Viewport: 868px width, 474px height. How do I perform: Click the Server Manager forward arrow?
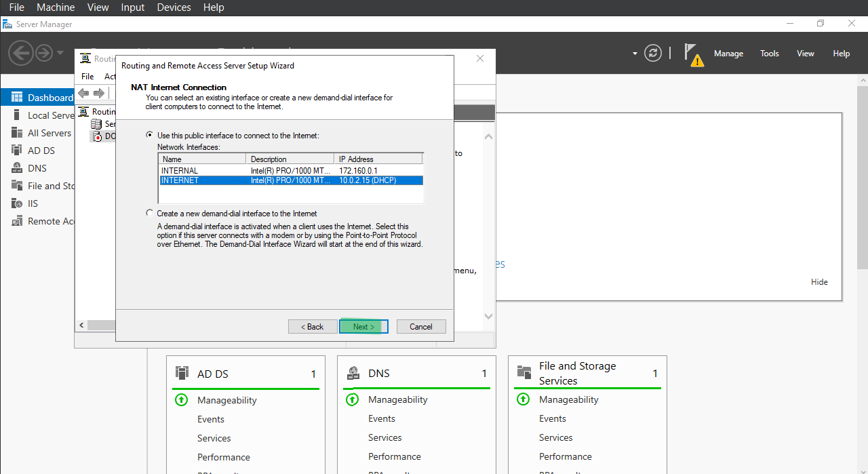click(x=44, y=53)
